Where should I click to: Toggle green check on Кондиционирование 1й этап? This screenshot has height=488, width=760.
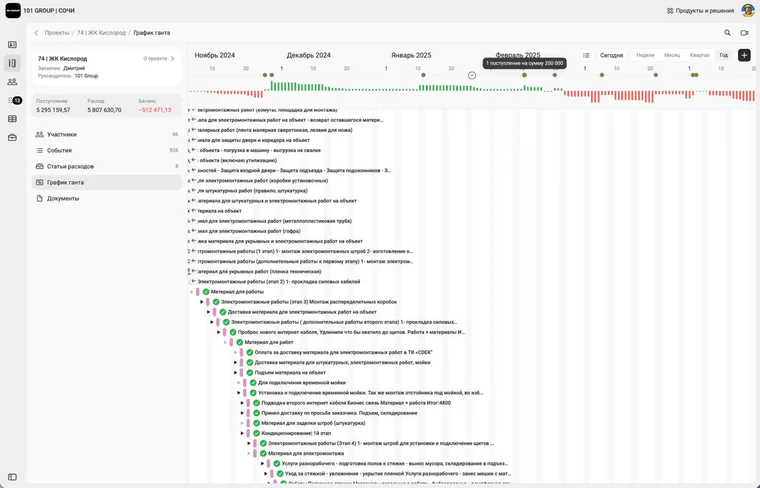pos(256,433)
